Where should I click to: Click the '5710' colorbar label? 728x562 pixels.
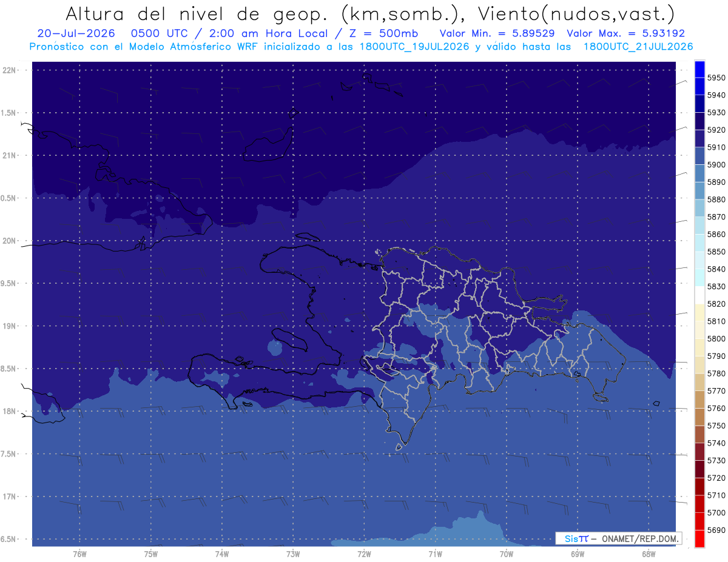pos(716,495)
